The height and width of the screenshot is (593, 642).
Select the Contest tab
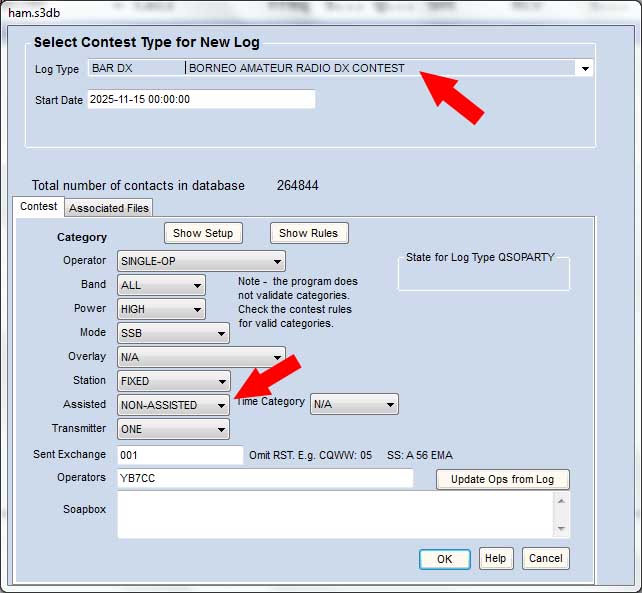(x=39, y=206)
